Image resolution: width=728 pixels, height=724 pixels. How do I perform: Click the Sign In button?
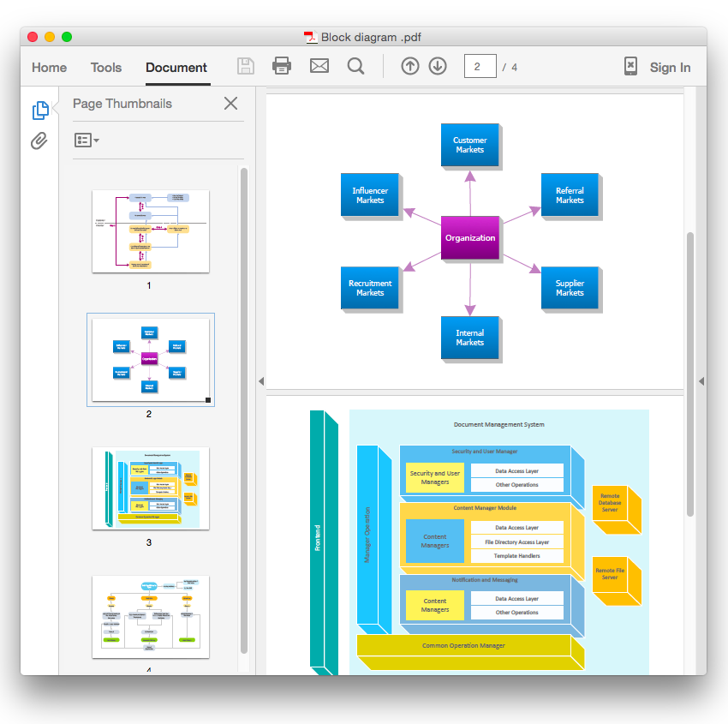click(x=670, y=67)
